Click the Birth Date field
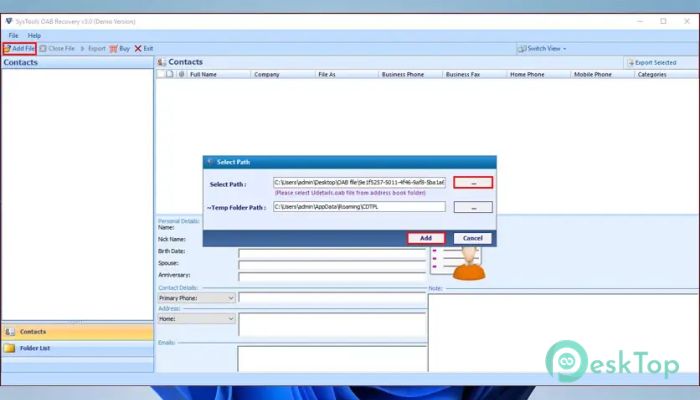 (x=332, y=254)
